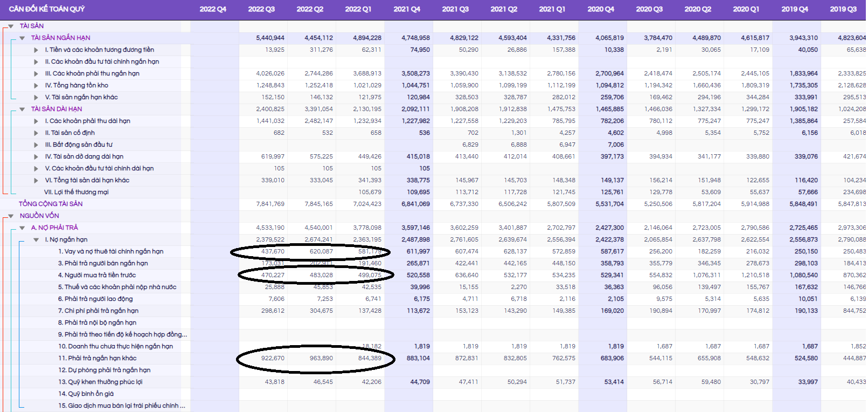Select row 11. Phải trả ngắn hạn khác
The height and width of the screenshot is (412, 868).
point(98,358)
